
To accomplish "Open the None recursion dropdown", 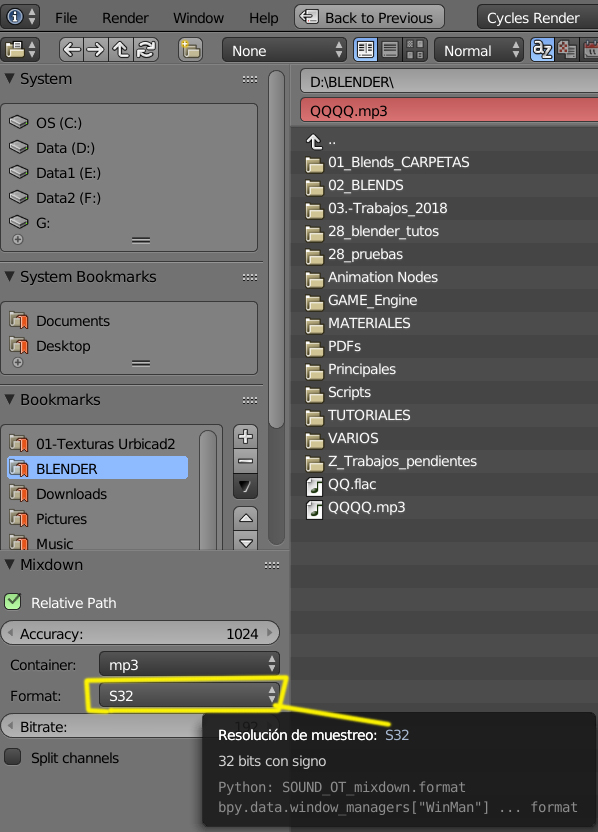I will click(284, 50).
